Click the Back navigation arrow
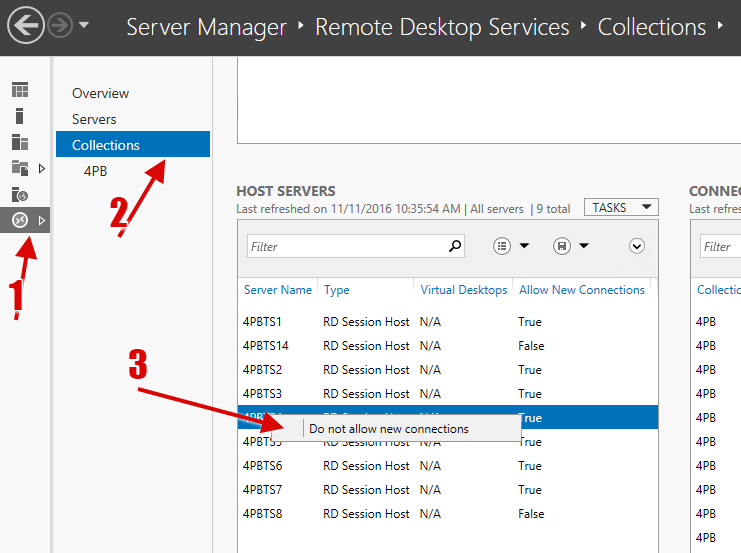 click(x=26, y=26)
